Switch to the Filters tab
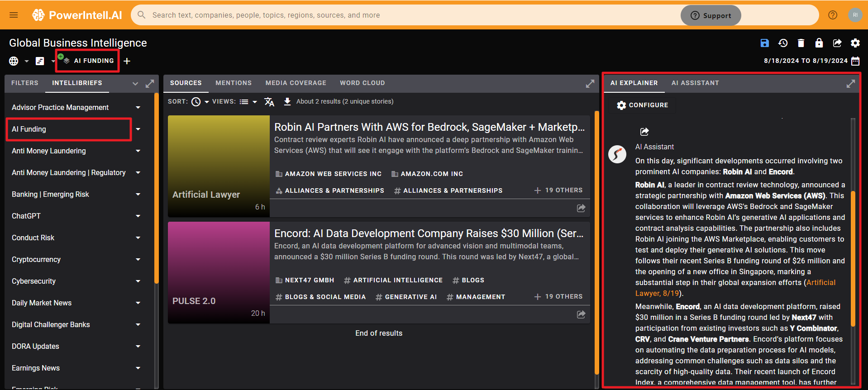This screenshot has width=868, height=390. click(x=25, y=83)
